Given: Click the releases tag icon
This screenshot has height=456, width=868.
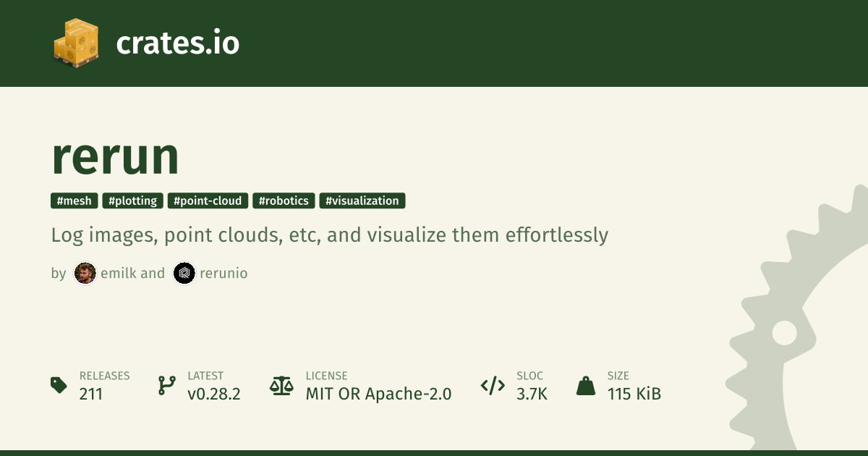Looking at the screenshot, I should 59,385.
